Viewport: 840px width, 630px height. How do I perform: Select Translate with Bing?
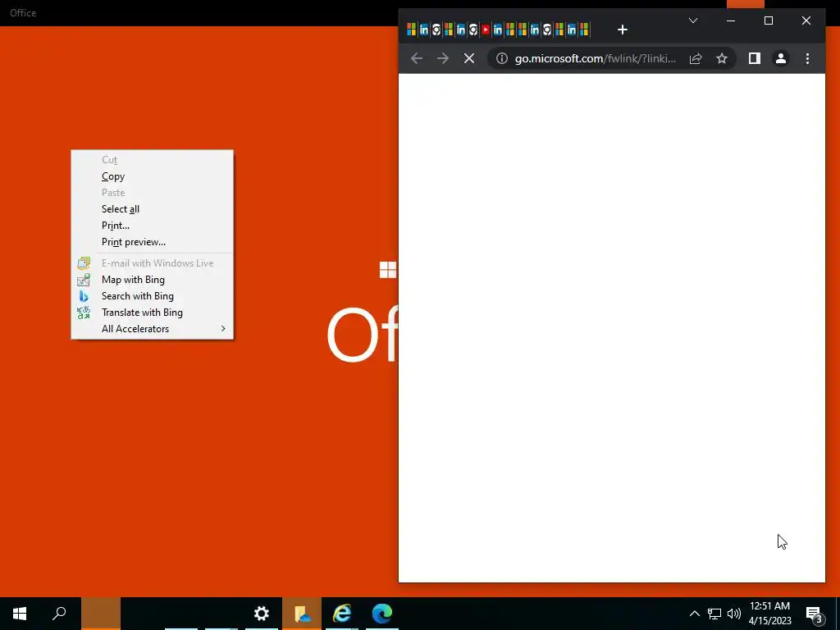click(152, 313)
